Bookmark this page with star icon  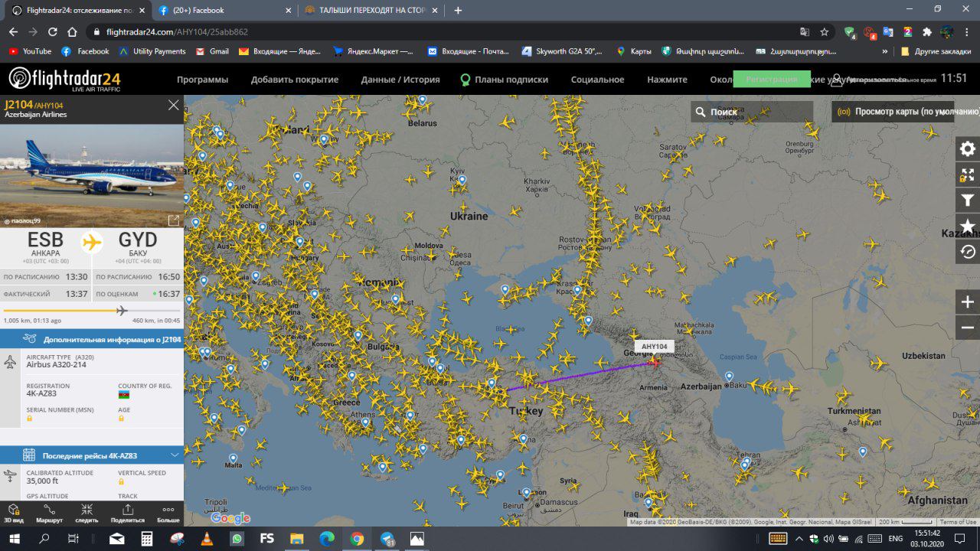click(825, 32)
